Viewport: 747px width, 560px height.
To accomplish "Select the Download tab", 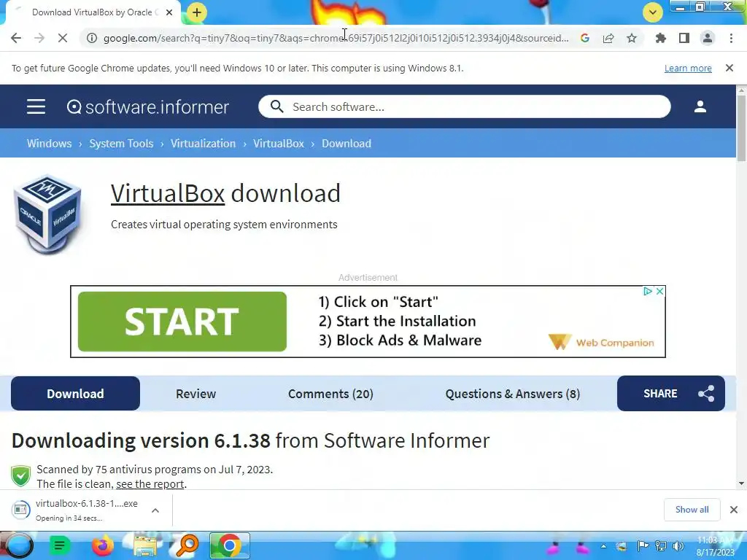I will [75, 393].
